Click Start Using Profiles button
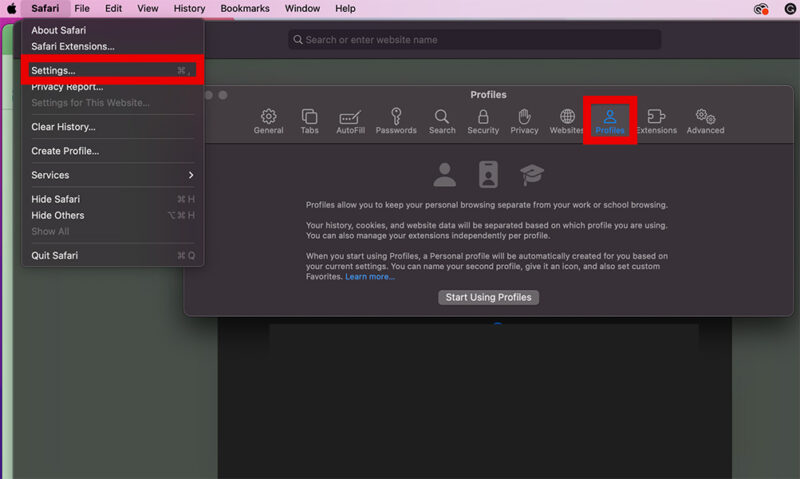This screenshot has height=479, width=800. click(x=488, y=297)
